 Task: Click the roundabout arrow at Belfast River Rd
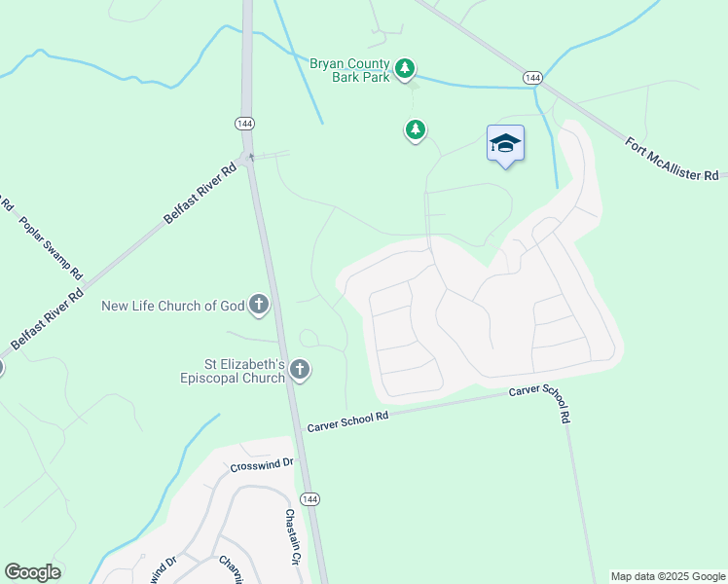251,158
